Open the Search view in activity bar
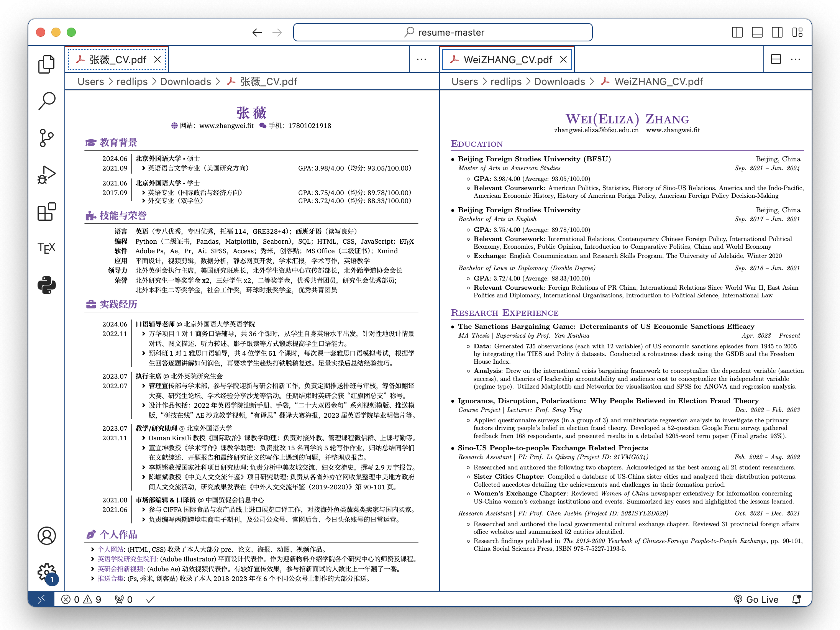 pos(46,101)
